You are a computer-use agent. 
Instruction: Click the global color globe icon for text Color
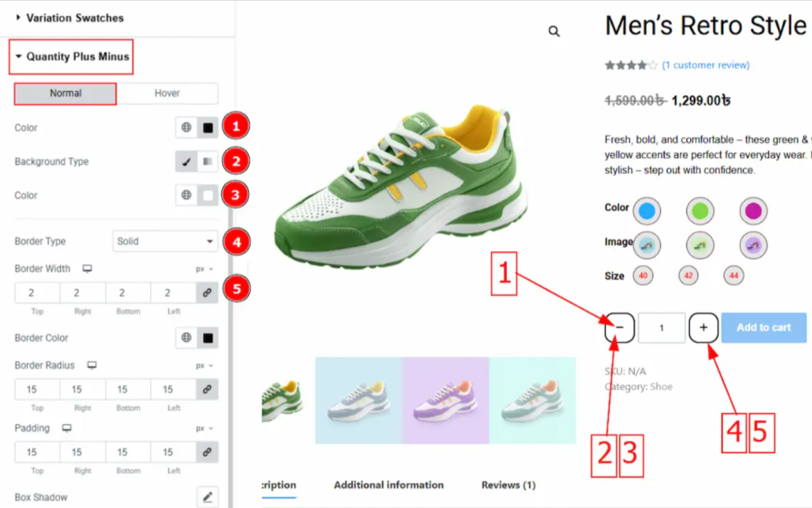pos(186,128)
